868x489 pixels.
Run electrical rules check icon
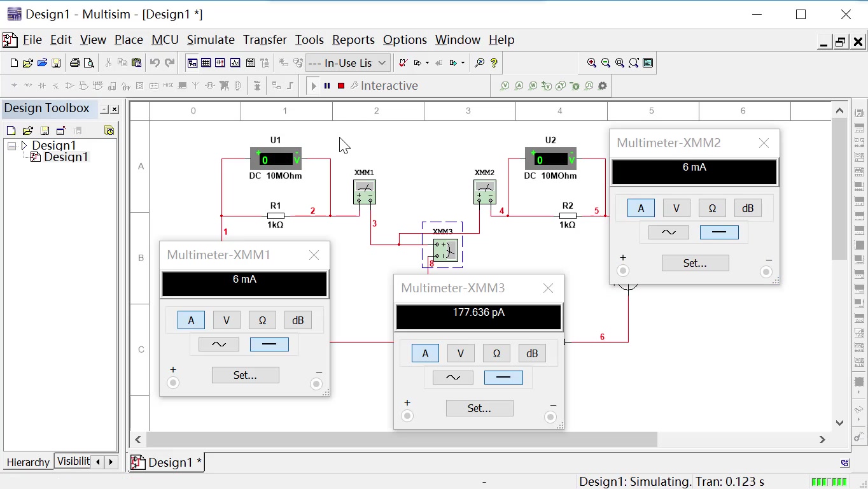pyautogui.click(x=403, y=63)
